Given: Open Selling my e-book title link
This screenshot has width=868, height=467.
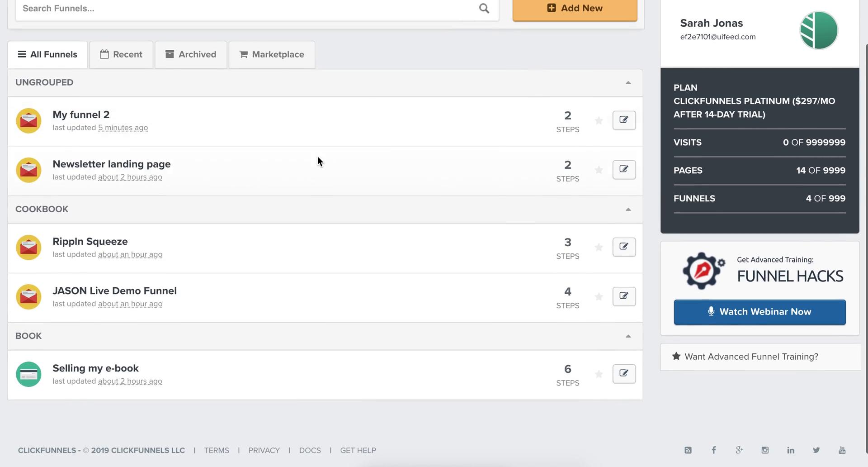Looking at the screenshot, I should coord(95,368).
